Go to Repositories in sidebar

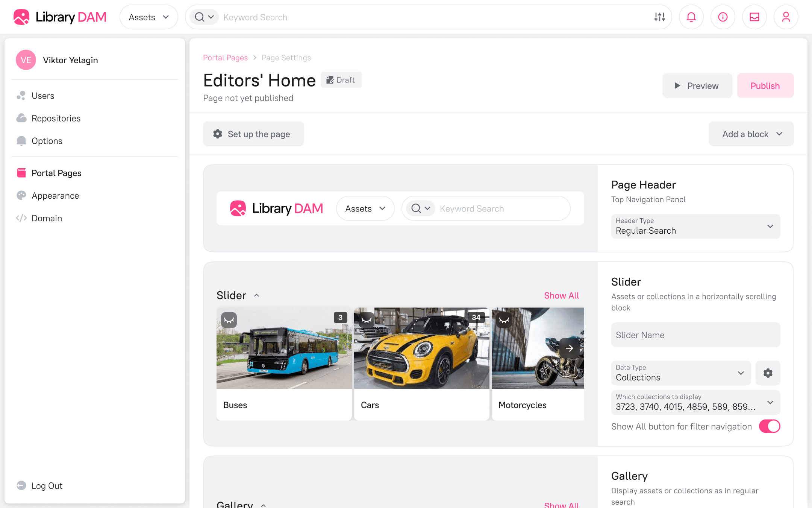56,118
